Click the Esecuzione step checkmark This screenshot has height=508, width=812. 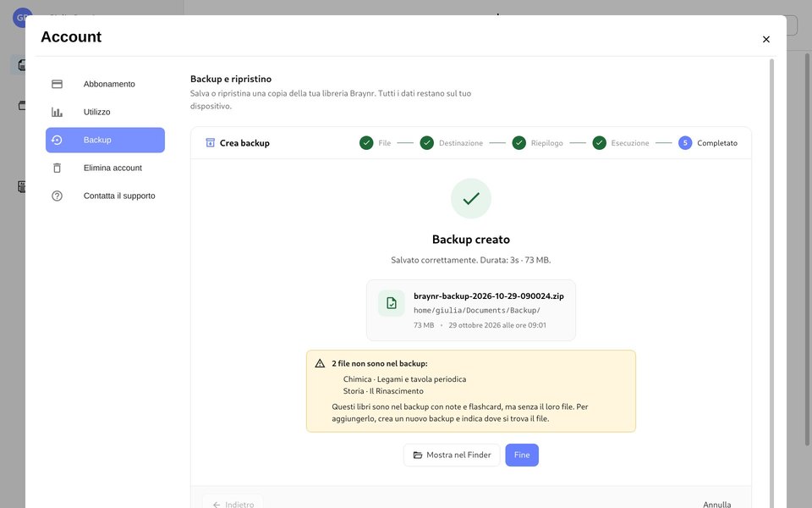tap(599, 142)
